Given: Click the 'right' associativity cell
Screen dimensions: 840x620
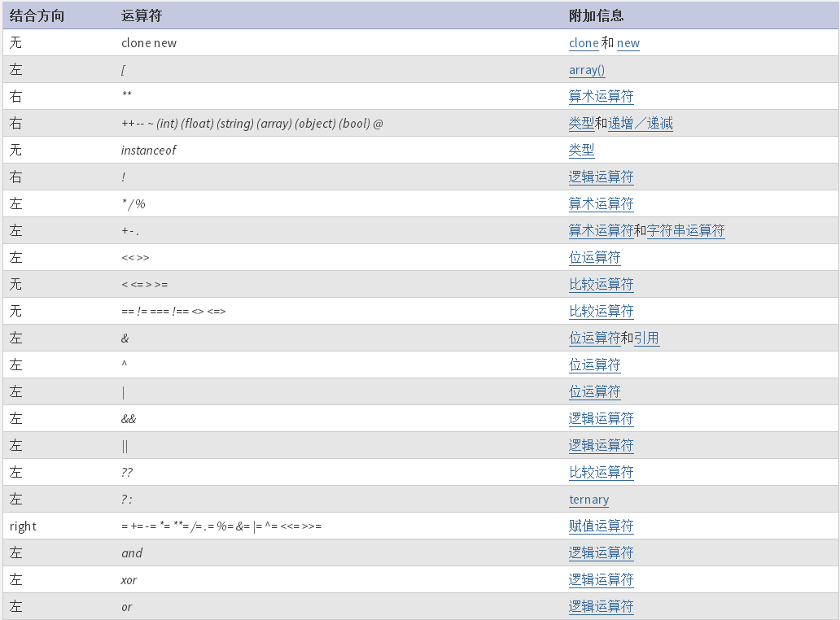Looking at the screenshot, I should 23,526.
